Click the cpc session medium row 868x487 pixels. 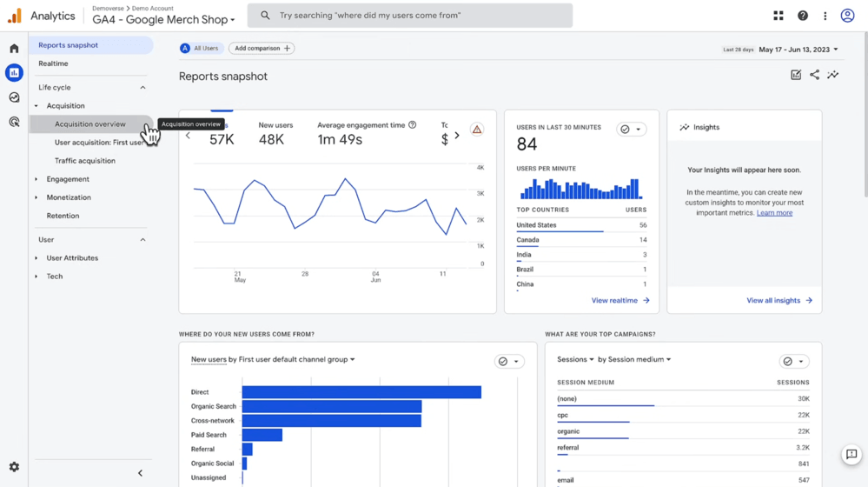click(683, 415)
